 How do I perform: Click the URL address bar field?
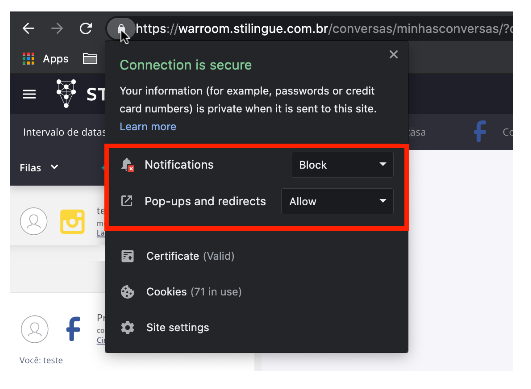point(323,29)
